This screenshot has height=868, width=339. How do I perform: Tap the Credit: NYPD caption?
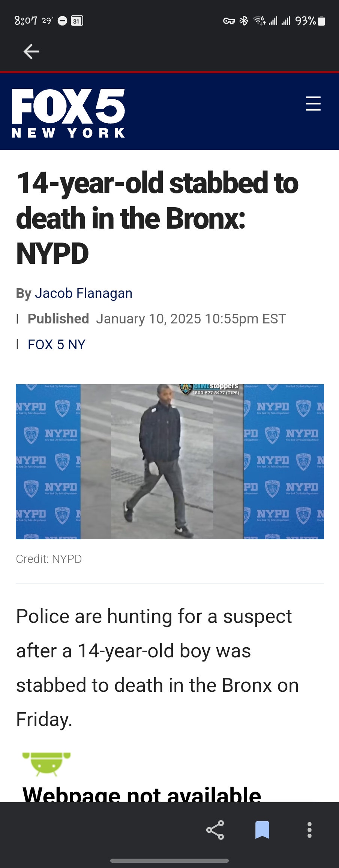[49, 559]
